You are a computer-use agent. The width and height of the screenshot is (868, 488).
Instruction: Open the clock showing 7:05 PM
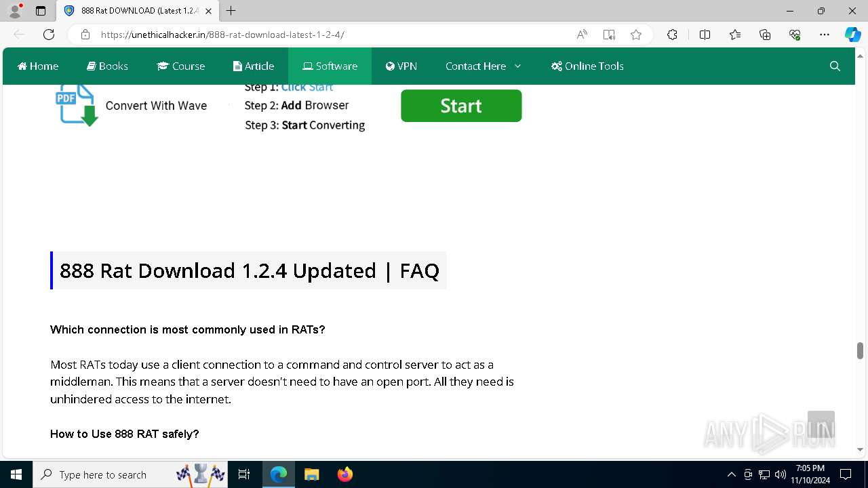click(810, 474)
